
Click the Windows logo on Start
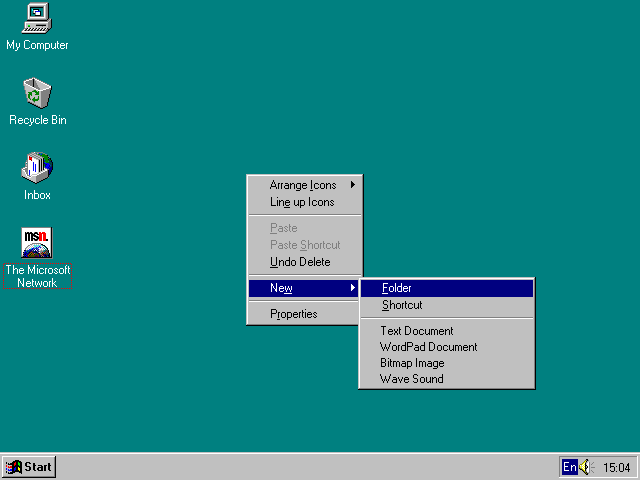click(14, 467)
